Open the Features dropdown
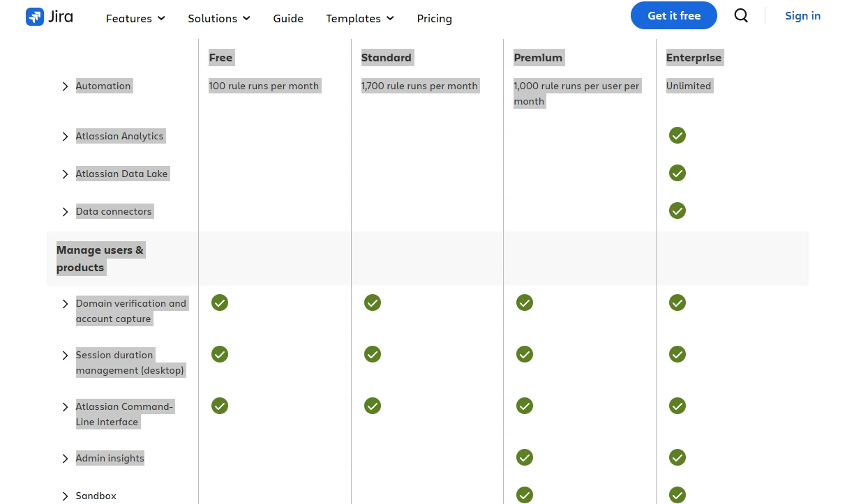 coord(135,19)
